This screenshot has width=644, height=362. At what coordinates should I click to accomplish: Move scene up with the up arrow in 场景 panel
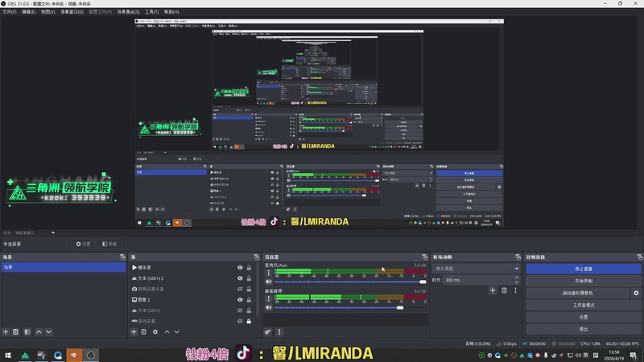tap(39, 331)
